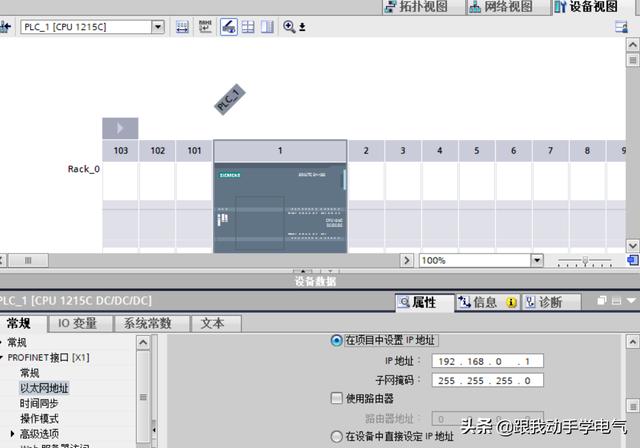Select rack slot 8
The width and height of the screenshot is (640, 448).
pos(587,151)
